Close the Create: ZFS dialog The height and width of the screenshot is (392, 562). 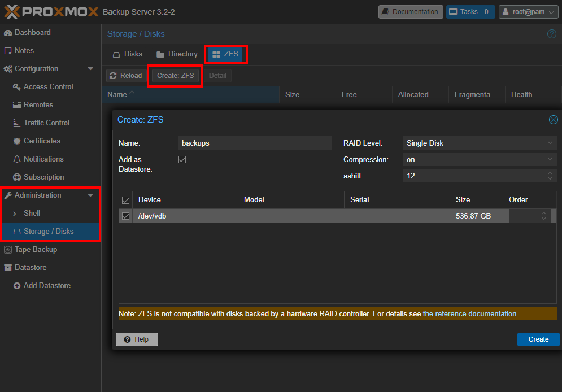[x=554, y=120]
